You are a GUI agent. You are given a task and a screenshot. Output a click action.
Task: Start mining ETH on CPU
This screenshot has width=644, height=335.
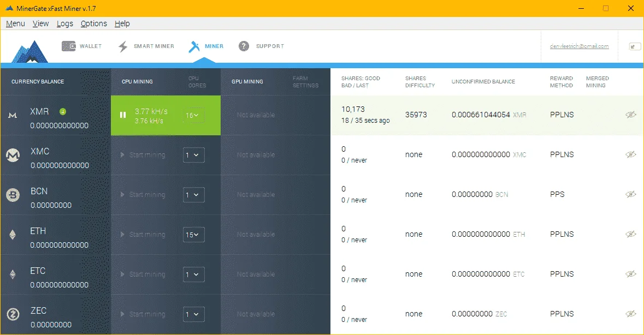(x=143, y=235)
